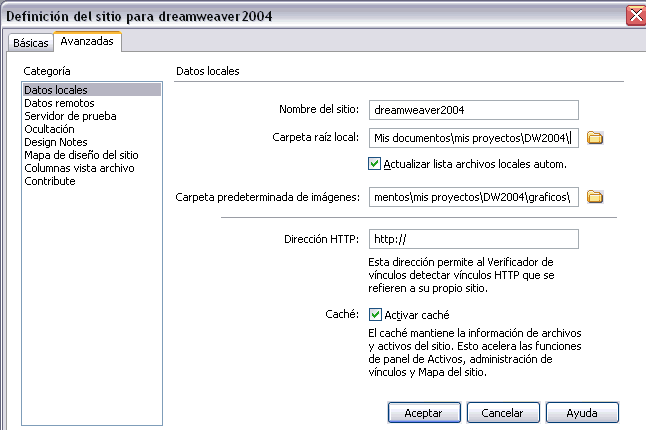Choose Servidor de prueba category
The width and height of the screenshot is (646, 430).
coord(70,116)
